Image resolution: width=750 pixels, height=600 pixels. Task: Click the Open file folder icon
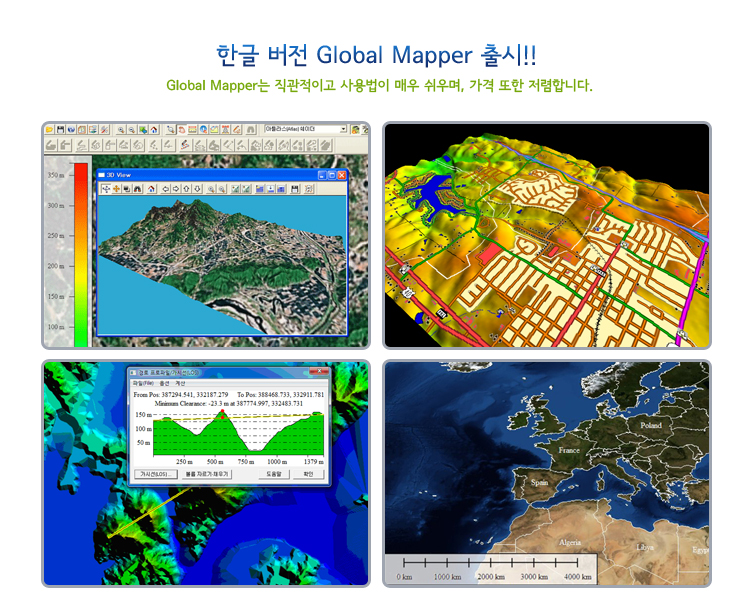(x=49, y=130)
